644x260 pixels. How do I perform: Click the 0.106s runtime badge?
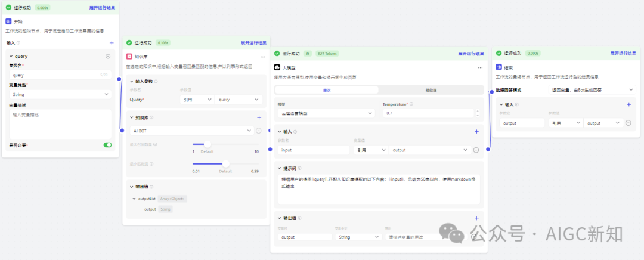point(163,42)
